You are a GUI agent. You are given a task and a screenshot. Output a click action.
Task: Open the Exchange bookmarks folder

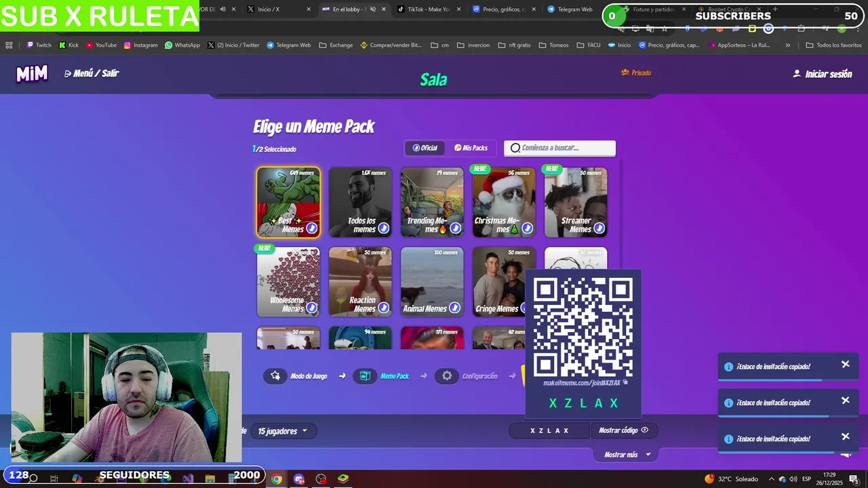[x=336, y=45]
